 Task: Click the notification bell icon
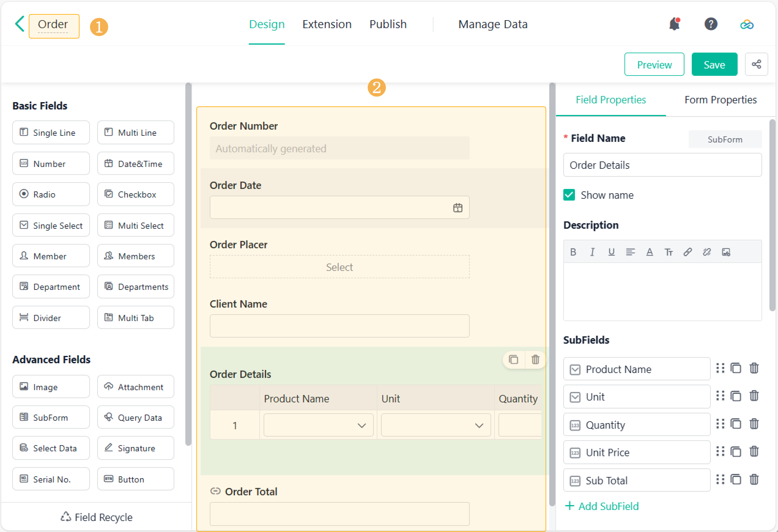click(674, 24)
